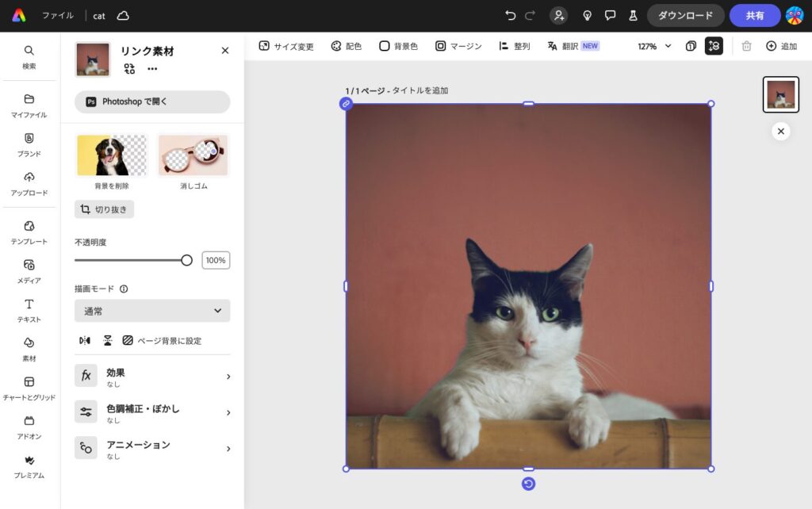812x509 pixels.
Task: Open the 背景色 background color tool
Action: pyautogui.click(x=398, y=46)
